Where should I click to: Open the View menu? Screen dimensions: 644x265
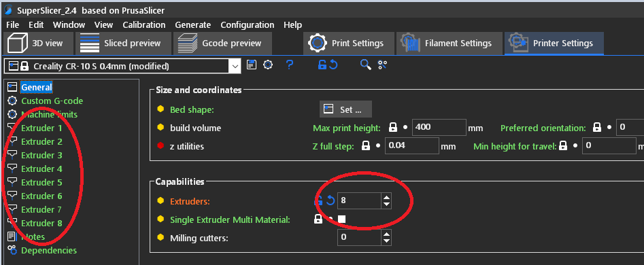coord(103,25)
